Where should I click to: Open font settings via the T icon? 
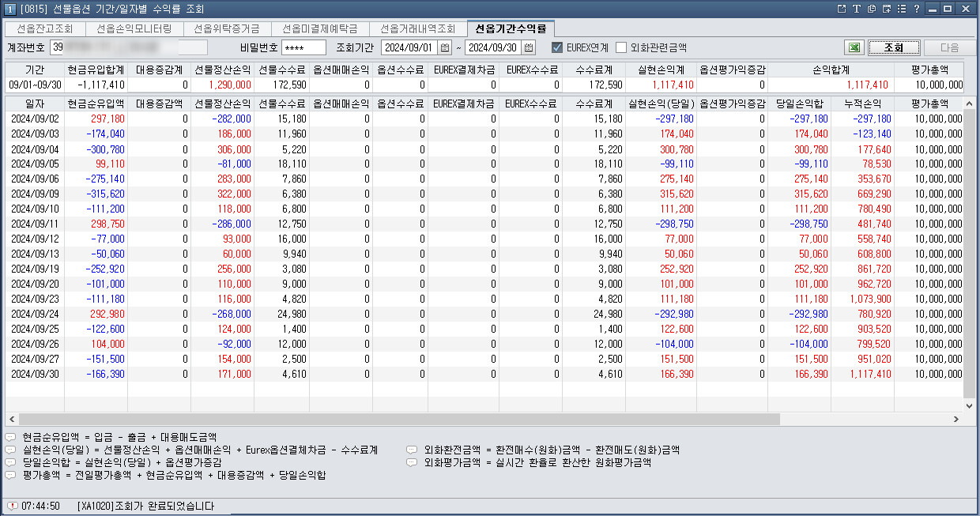point(857,9)
